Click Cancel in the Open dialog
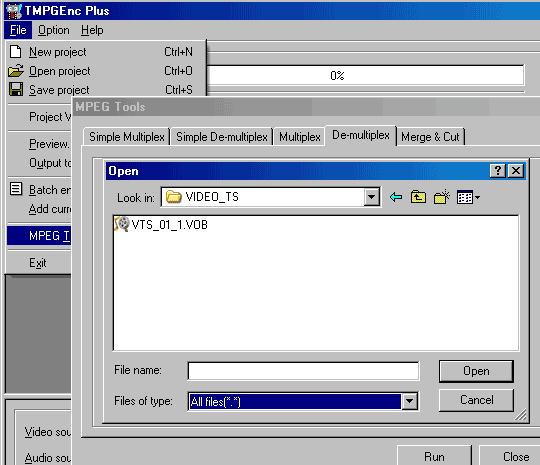Screen dimensions: 540x465 pos(476,400)
